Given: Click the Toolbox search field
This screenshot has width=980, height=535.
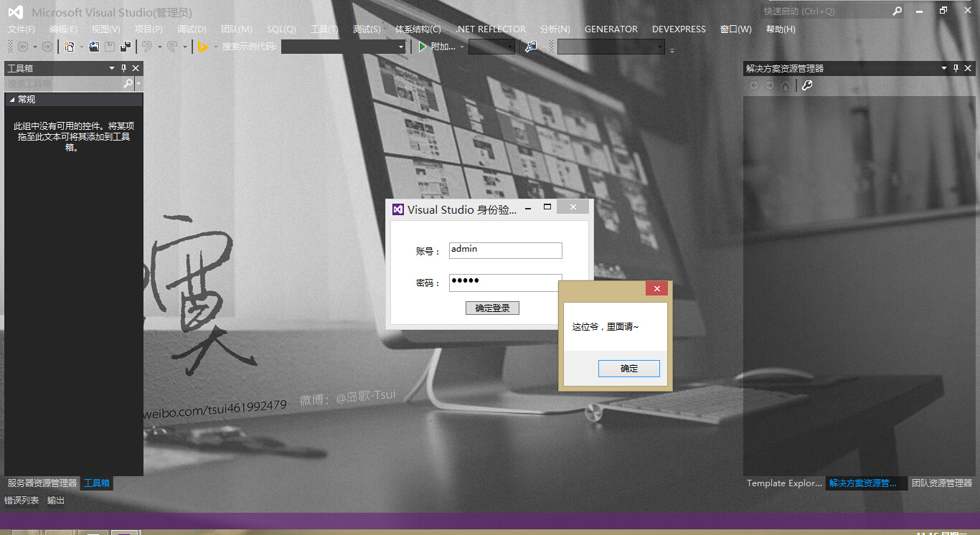Looking at the screenshot, I should pyautogui.click(x=64, y=83).
